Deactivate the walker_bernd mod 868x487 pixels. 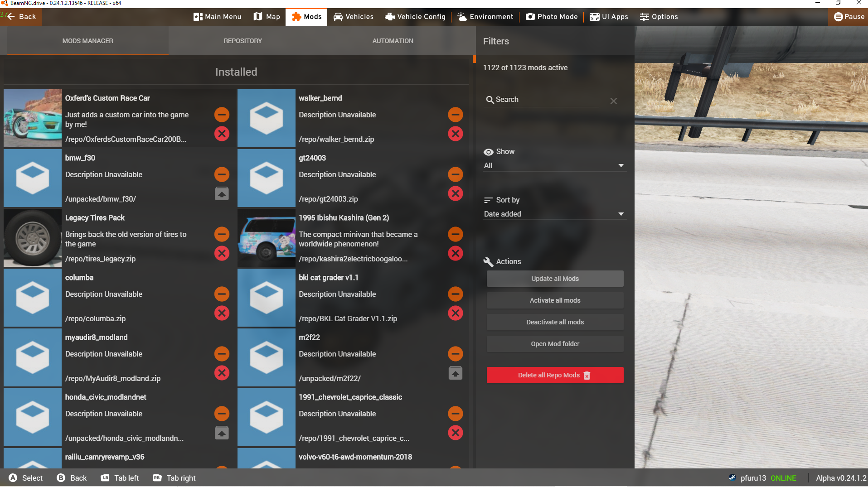[x=456, y=115]
